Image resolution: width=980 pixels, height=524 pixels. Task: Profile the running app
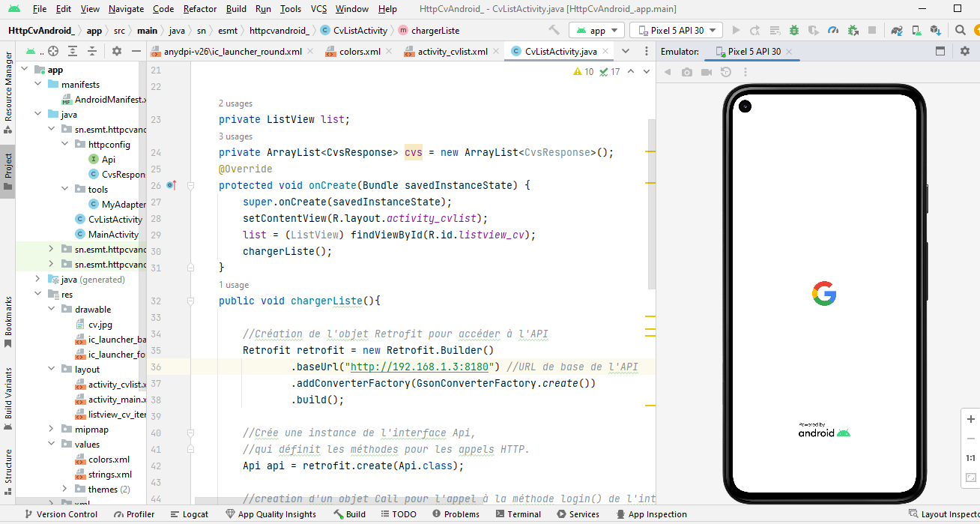(x=832, y=30)
